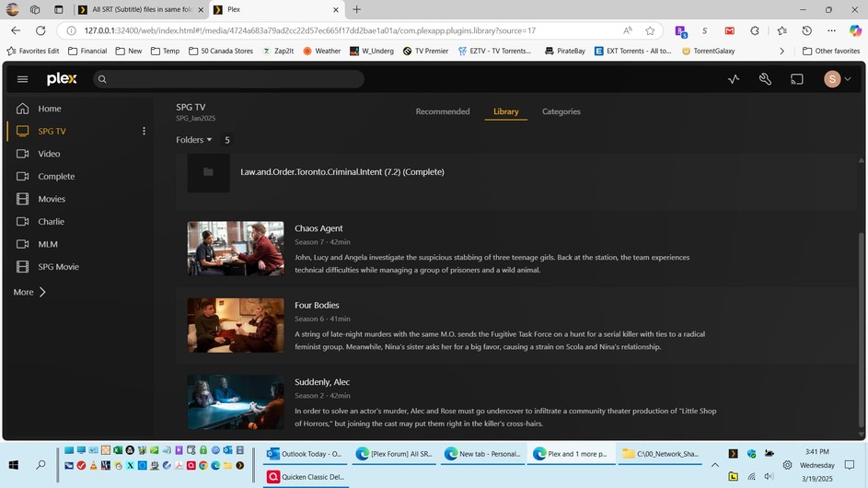Open Four Bodies episode thumbnail
Image resolution: width=868 pixels, height=488 pixels.
(236, 325)
